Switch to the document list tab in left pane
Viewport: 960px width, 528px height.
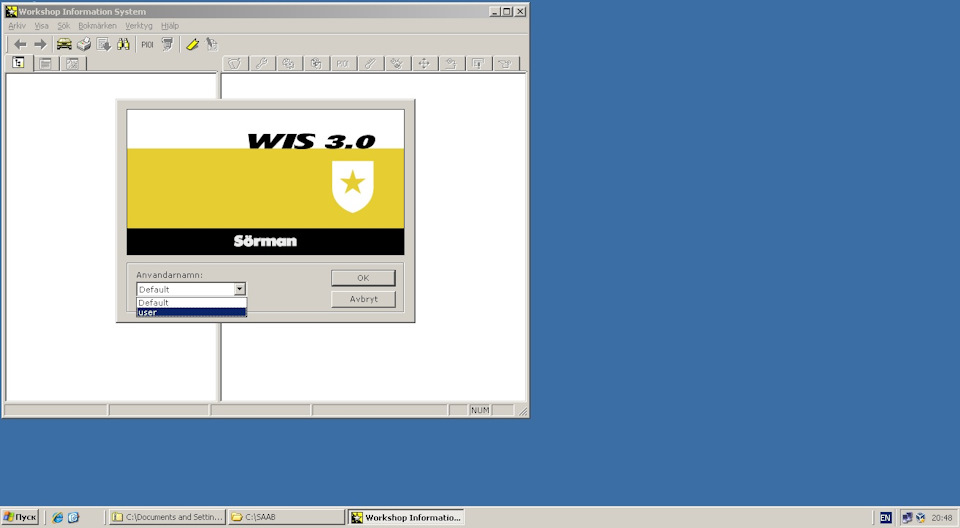click(45, 64)
